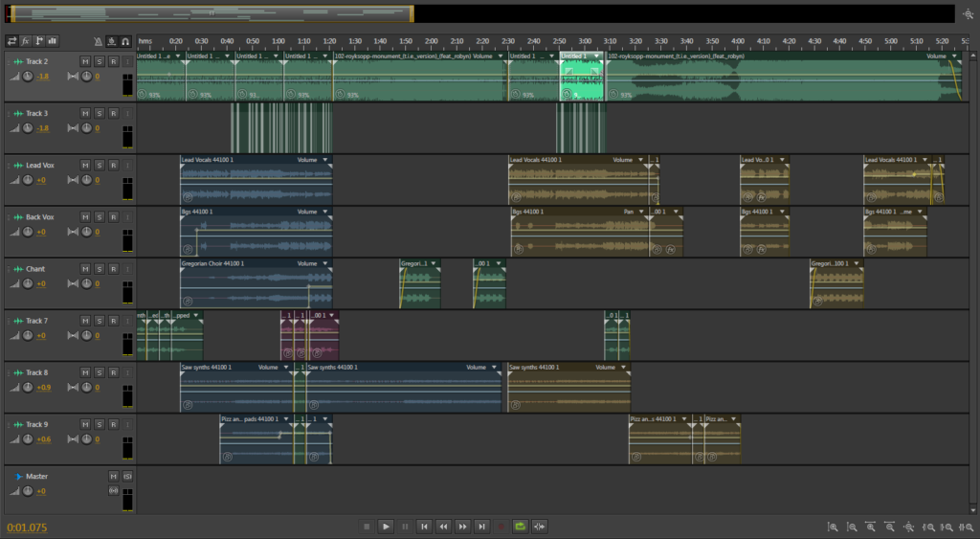Open the fx effects view in track header
The width and height of the screenshot is (980, 539).
(x=26, y=41)
